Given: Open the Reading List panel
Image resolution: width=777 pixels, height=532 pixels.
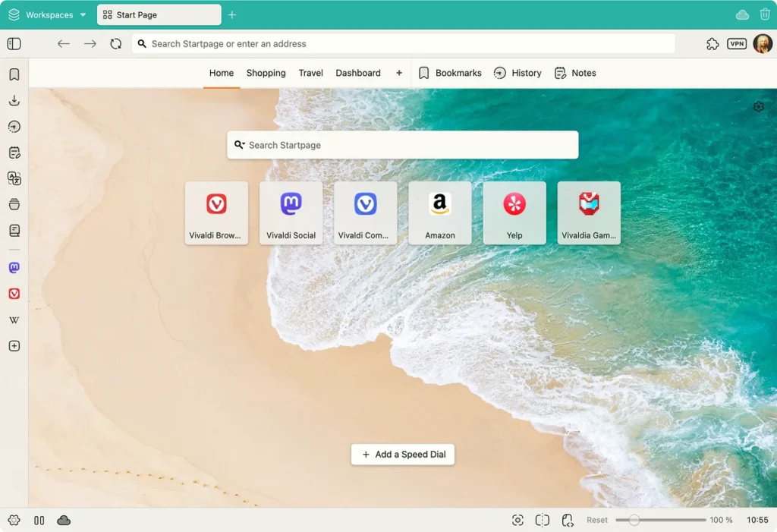Looking at the screenshot, I should 14,230.
